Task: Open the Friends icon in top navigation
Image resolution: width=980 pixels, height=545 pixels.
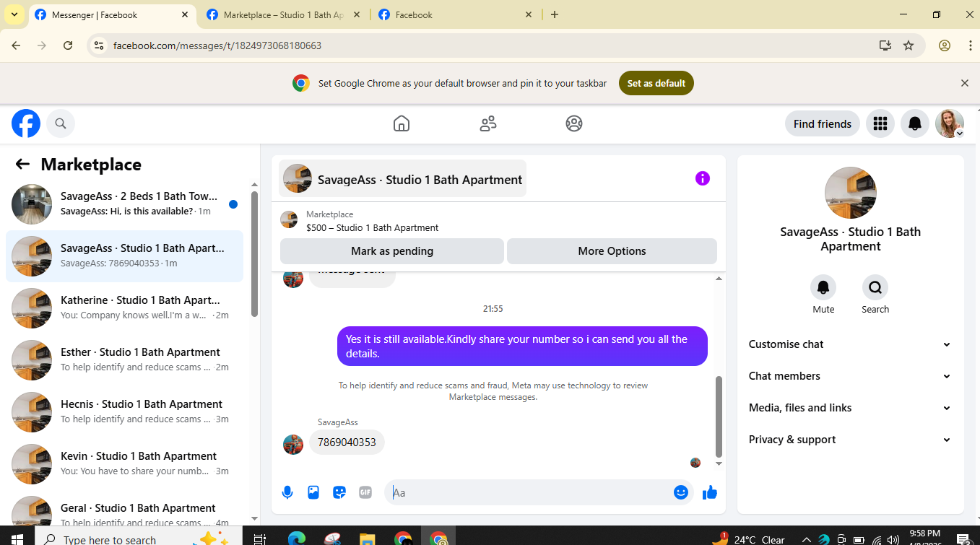Action: click(488, 123)
